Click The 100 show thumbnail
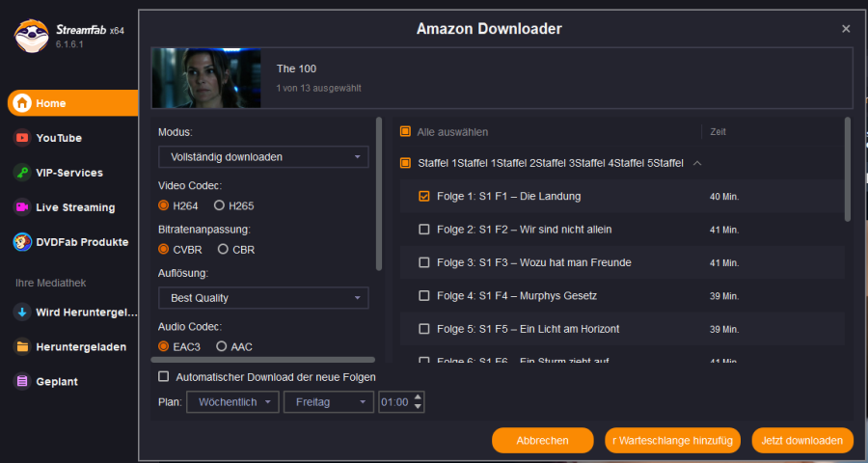The height and width of the screenshot is (463, 868). (x=206, y=77)
